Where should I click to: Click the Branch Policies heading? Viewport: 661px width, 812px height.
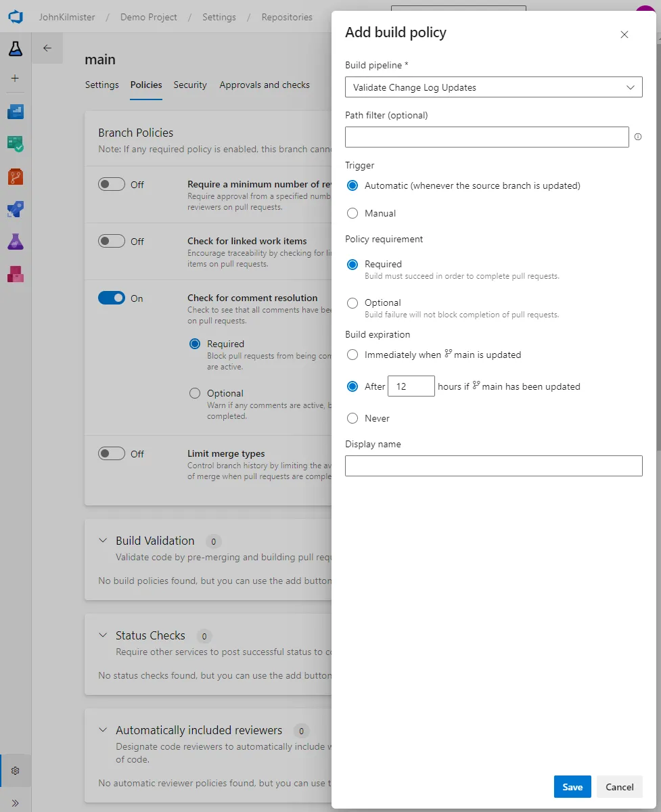coord(136,133)
